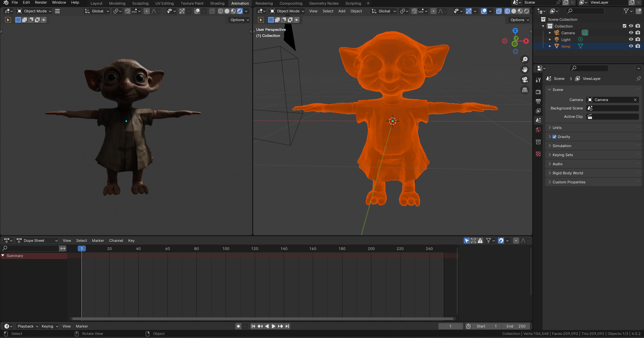Open Object Mode dropdown in right viewport
The width and height of the screenshot is (644, 338).
[287, 11]
